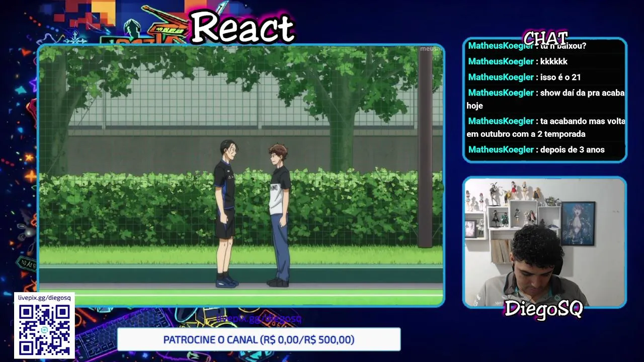Click the chat message "kkkkkk"
Screen dimensions: 644x362
click(553, 61)
